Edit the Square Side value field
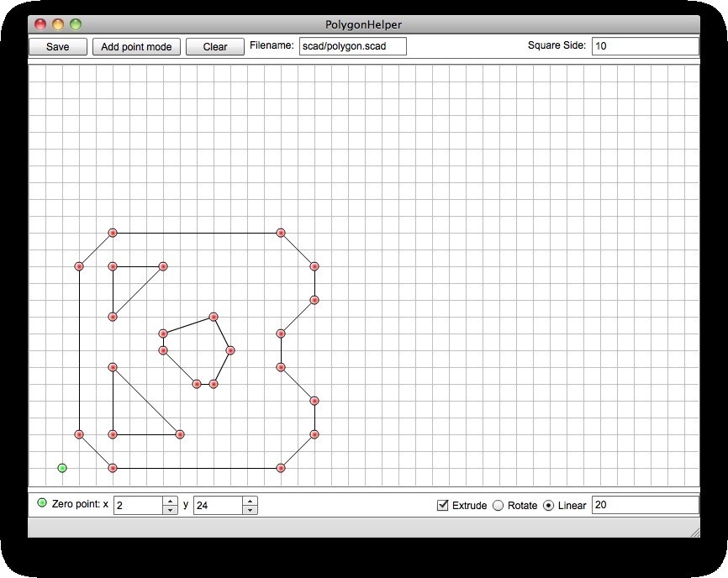Screen dimensions: 728x578 pos(645,46)
